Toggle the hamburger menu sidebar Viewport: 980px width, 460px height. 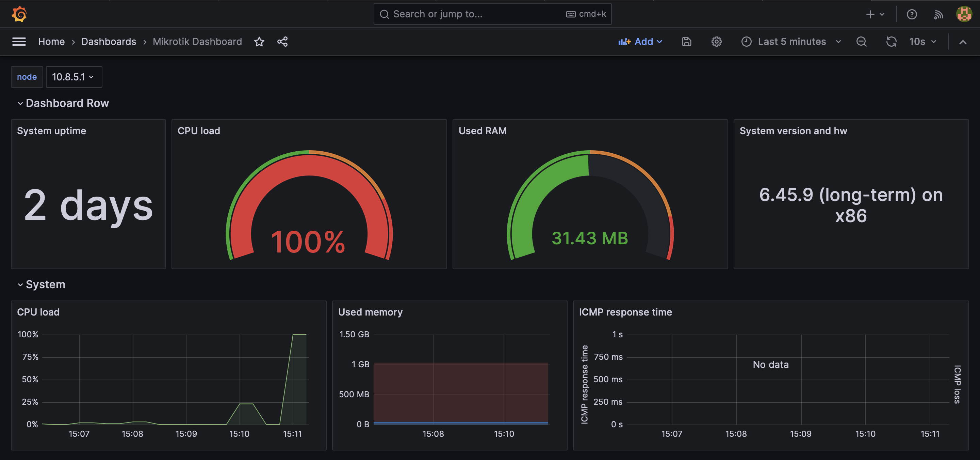(18, 41)
